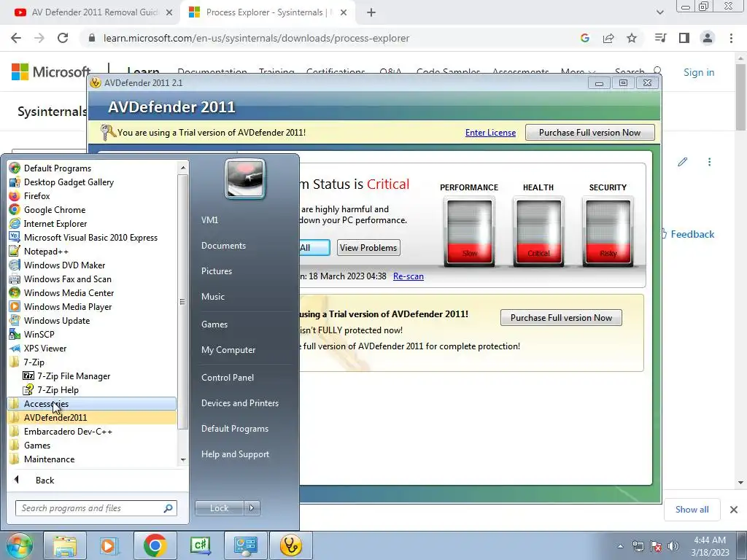Expand the AVDefender2011 folder
The width and height of the screenshot is (747, 560).
(92, 417)
